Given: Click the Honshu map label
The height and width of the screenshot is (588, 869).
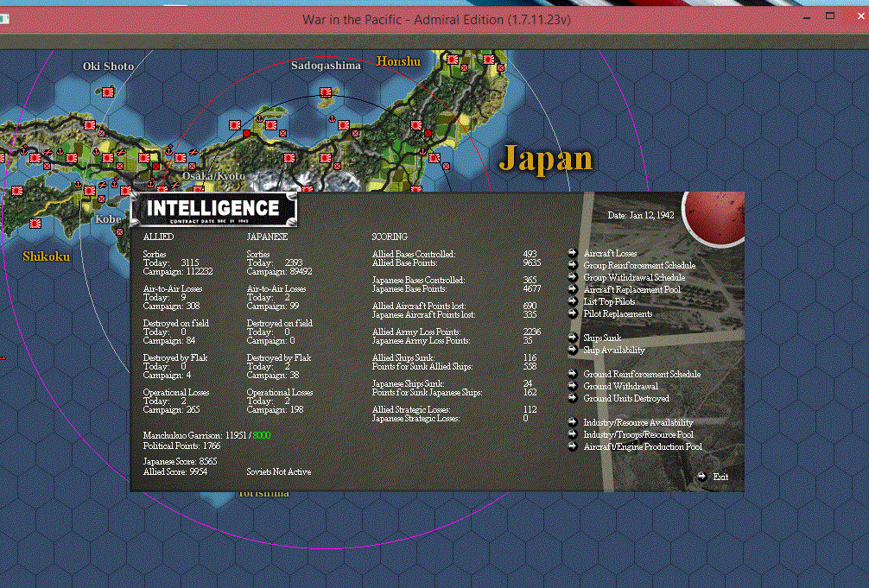Looking at the screenshot, I should (x=398, y=61).
